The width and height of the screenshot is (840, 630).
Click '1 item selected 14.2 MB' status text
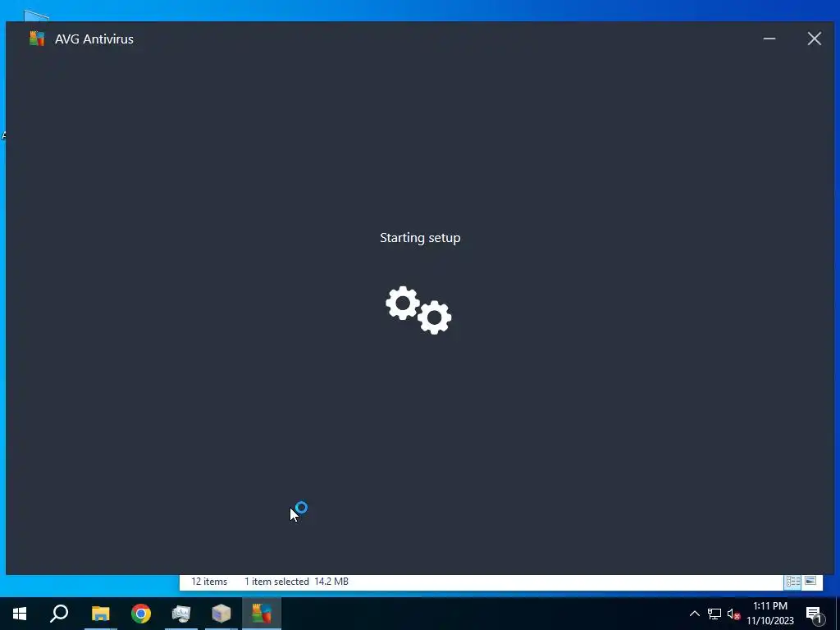tap(296, 582)
